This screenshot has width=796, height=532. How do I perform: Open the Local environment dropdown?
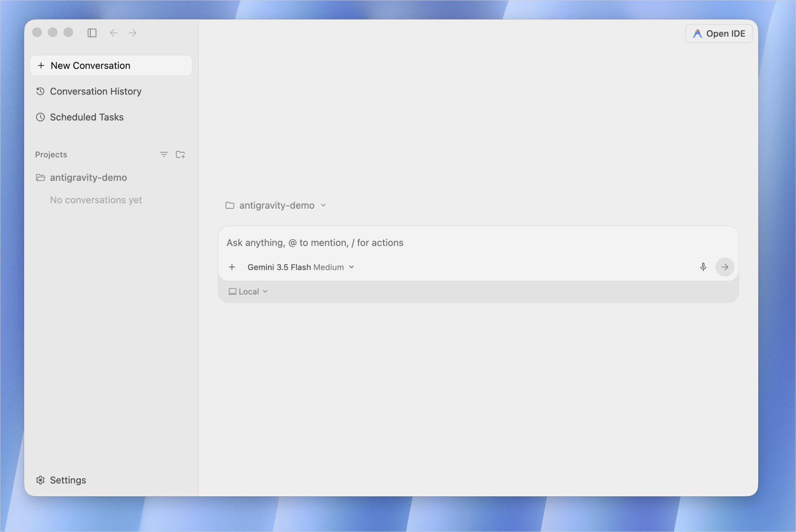[248, 292]
